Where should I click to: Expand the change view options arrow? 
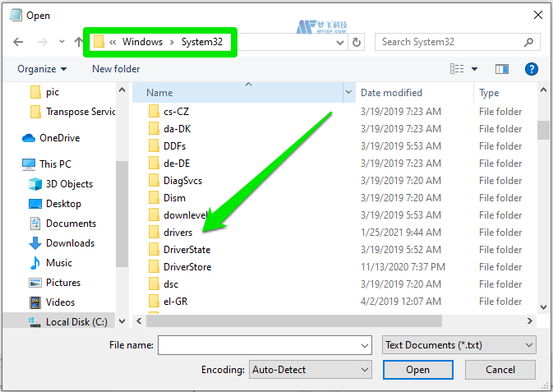[x=475, y=69]
